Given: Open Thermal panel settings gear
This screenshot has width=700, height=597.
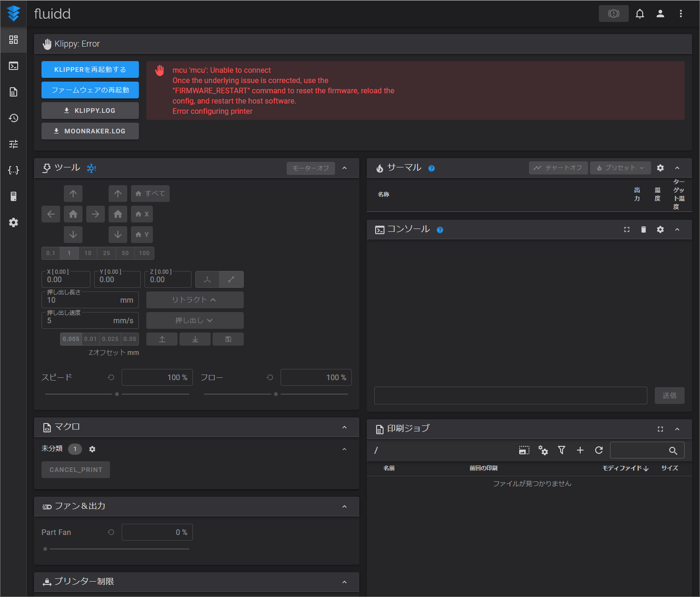Looking at the screenshot, I should [660, 168].
